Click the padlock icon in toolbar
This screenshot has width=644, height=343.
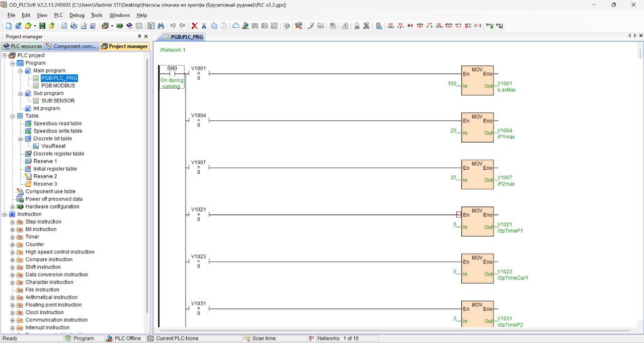[356, 26]
